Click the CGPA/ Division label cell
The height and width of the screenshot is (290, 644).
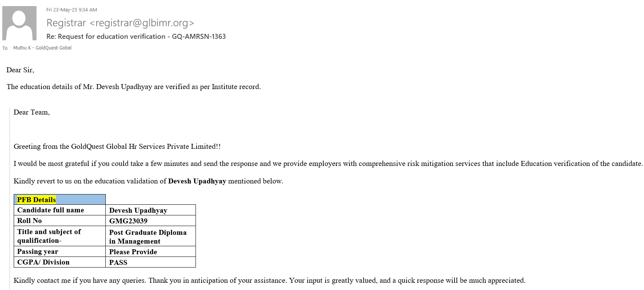[43, 262]
